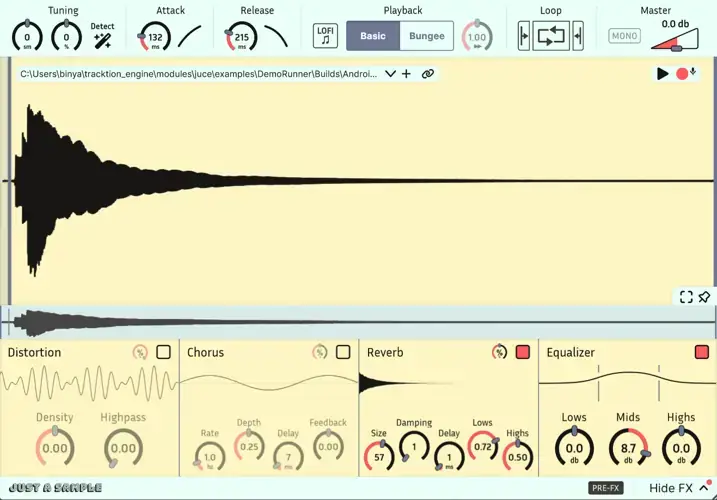Open the record button dropdown
Screen dimensions: 717x500
(x=693, y=73)
